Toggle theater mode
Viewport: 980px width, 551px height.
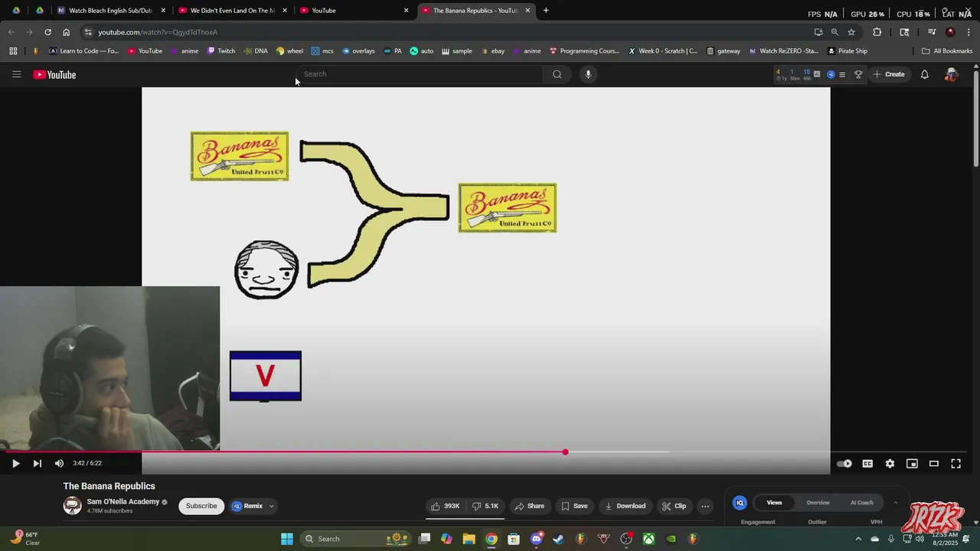coord(934,464)
